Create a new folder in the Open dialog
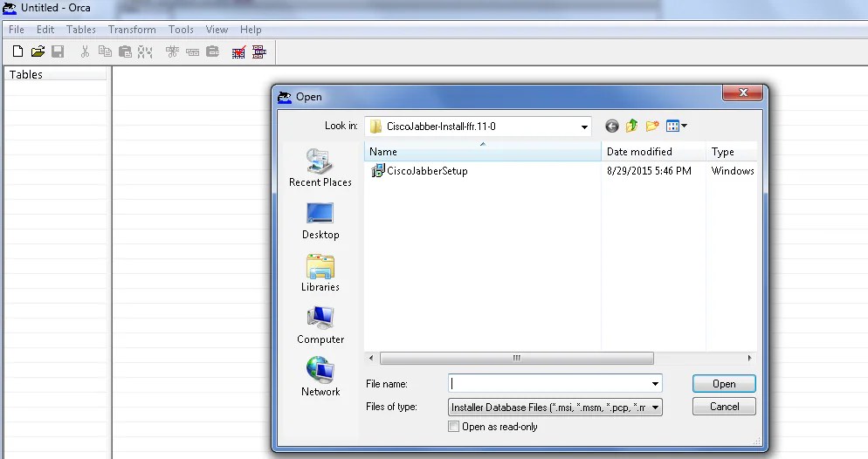Screen dimensions: 868x459 (x=652, y=126)
